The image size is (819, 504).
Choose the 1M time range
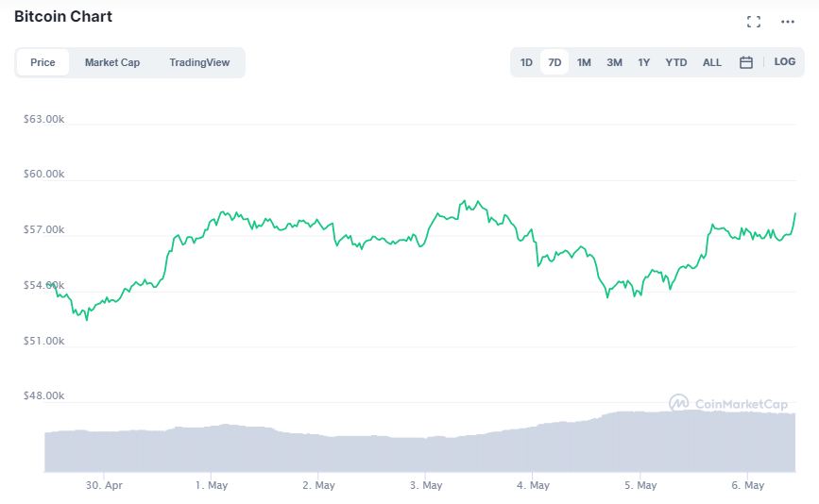pos(584,62)
